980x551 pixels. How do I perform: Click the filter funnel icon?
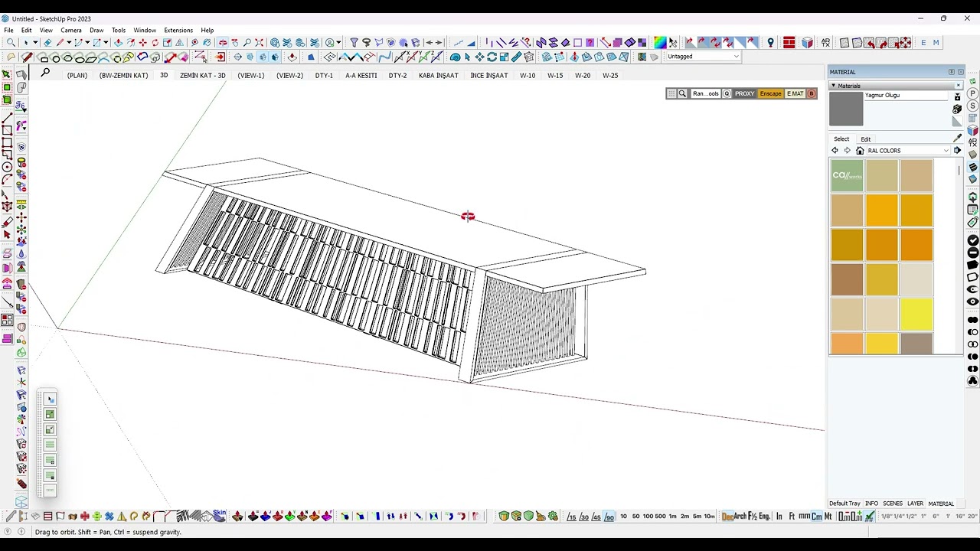(354, 42)
